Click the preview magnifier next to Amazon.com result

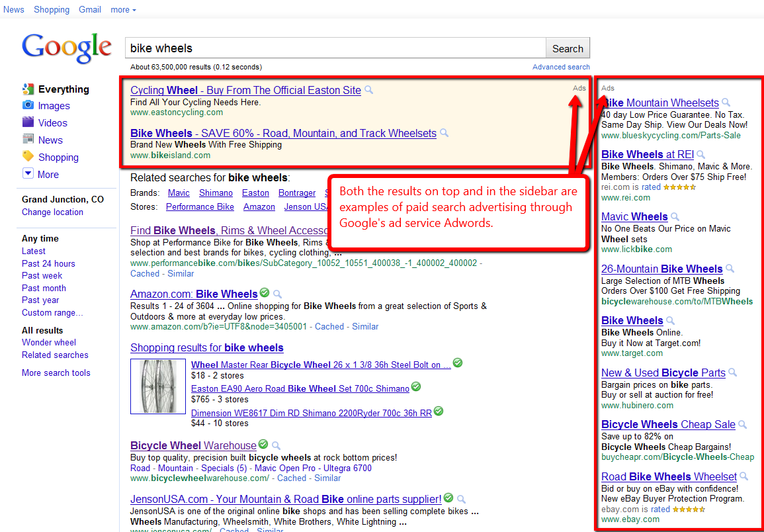(277, 294)
